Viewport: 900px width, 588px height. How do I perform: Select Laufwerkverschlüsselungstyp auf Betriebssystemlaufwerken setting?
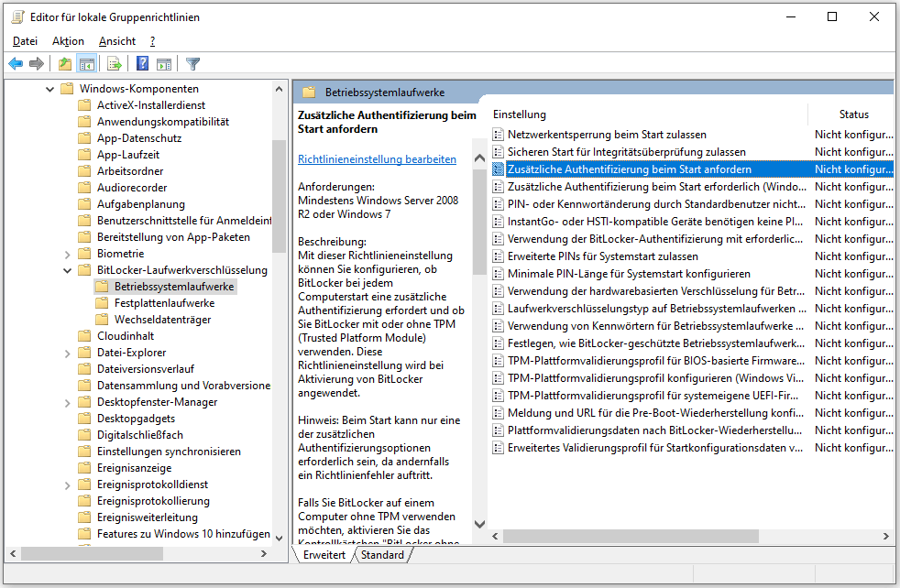[656, 309]
